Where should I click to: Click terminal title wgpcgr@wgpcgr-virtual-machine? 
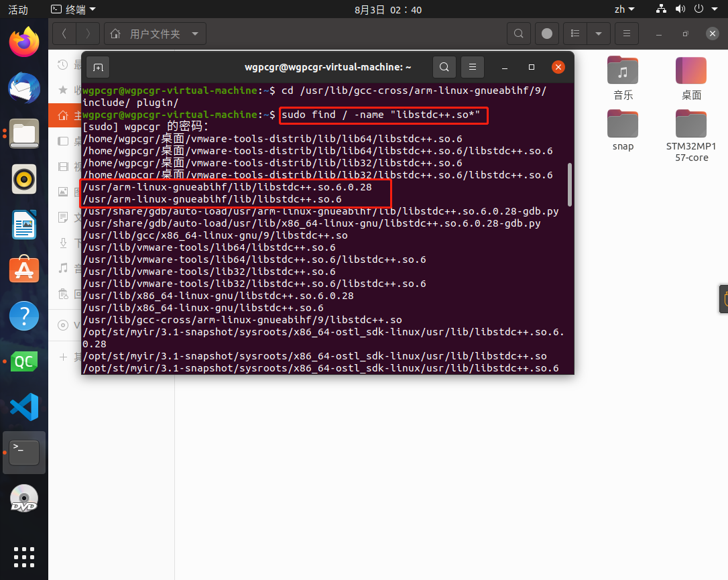328,67
